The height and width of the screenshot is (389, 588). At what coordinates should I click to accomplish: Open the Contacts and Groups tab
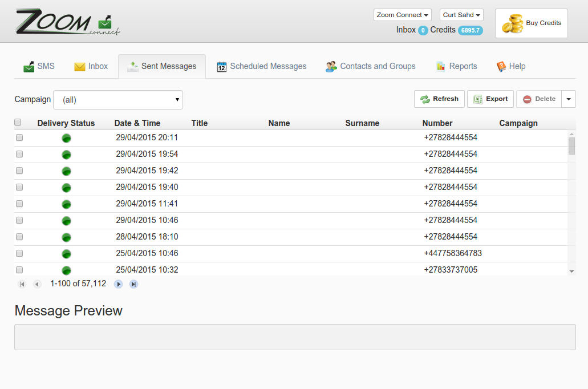point(371,66)
